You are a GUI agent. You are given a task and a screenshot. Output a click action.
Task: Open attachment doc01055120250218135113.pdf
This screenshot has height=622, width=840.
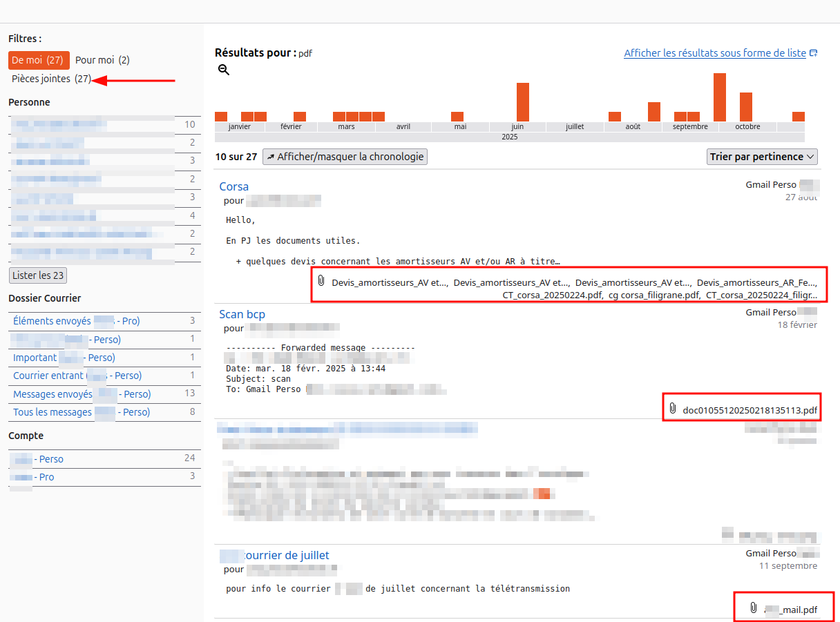point(750,410)
